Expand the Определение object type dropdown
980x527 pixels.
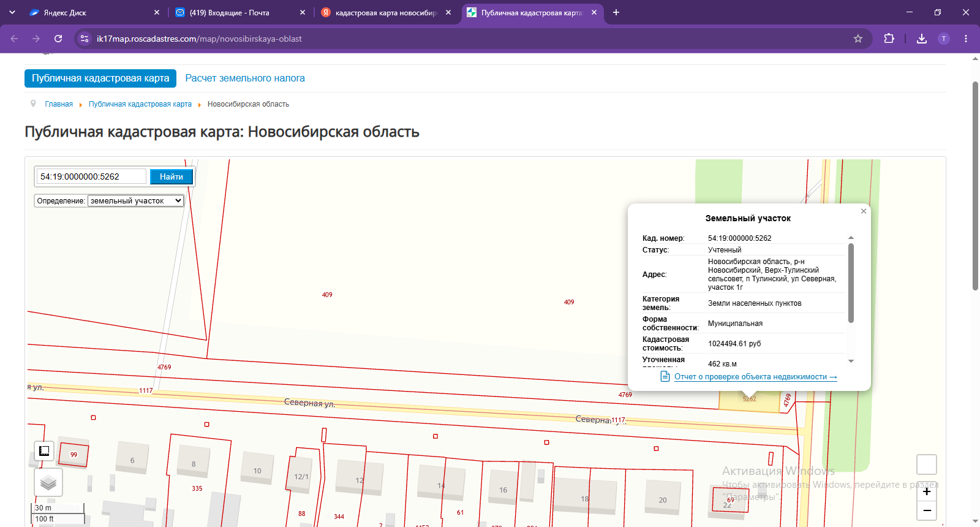coord(136,200)
